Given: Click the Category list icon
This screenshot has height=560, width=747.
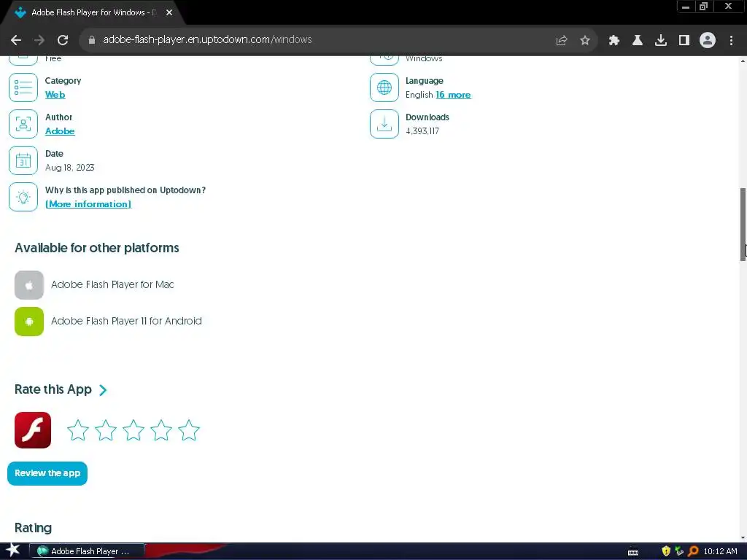Looking at the screenshot, I should coord(23,87).
